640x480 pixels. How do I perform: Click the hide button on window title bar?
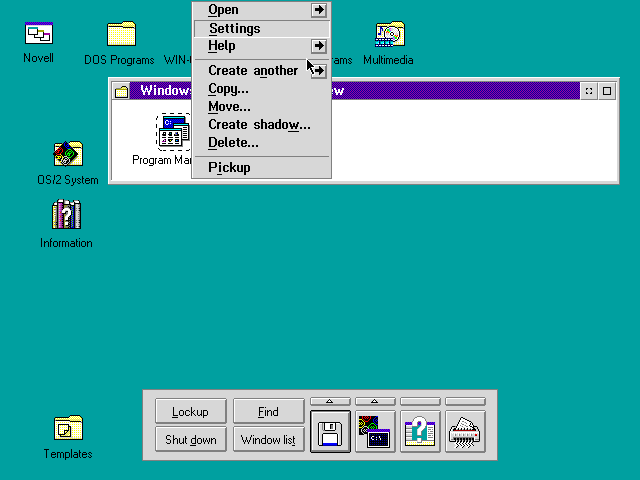[589, 91]
